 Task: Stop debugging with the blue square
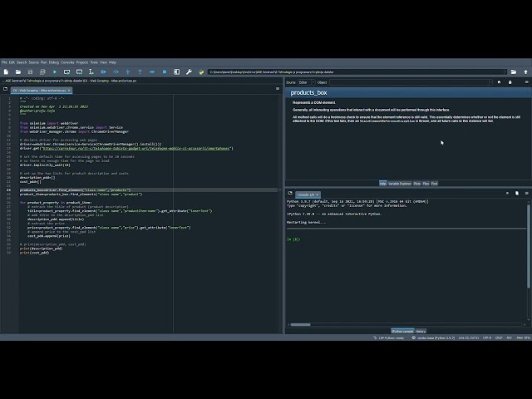[x=165, y=72]
